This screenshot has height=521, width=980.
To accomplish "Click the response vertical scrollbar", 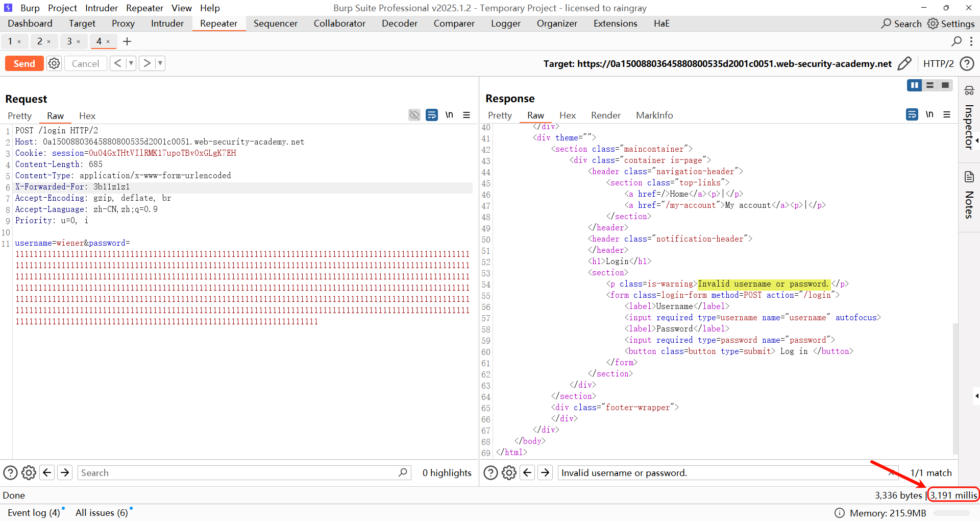I will pos(955,388).
